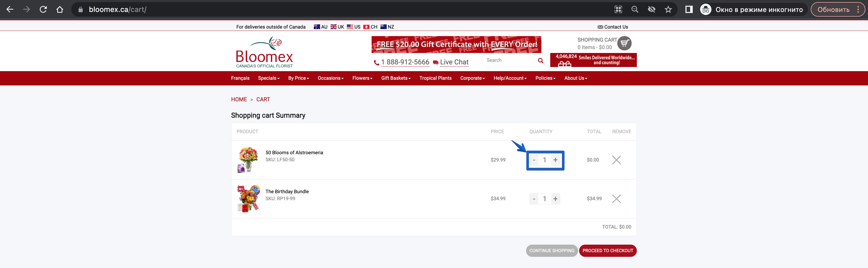
Task: Increase quantity of 50 Blooms of Astroemeria
Action: pos(555,160)
